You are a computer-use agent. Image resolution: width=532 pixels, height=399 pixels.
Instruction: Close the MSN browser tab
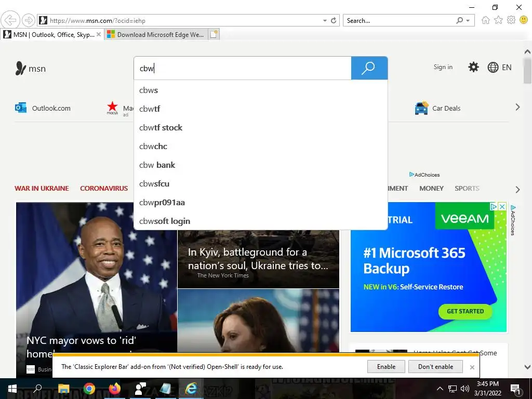(98, 34)
